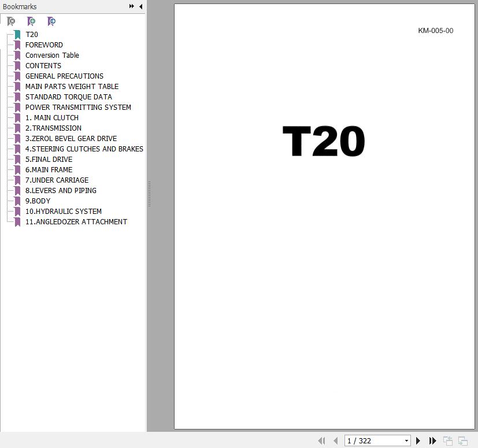Click the add new bookmark icon
The width and height of the screenshot is (478, 448).
31,21
